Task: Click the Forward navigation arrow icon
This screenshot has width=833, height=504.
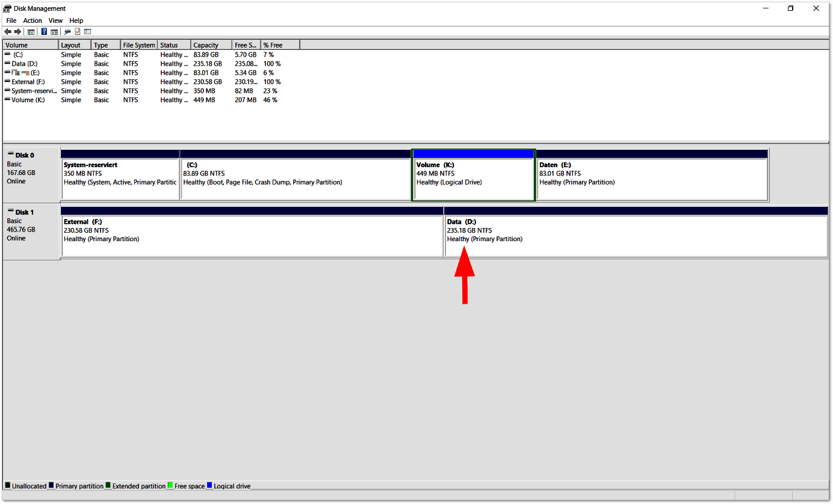Action: point(17,31)
